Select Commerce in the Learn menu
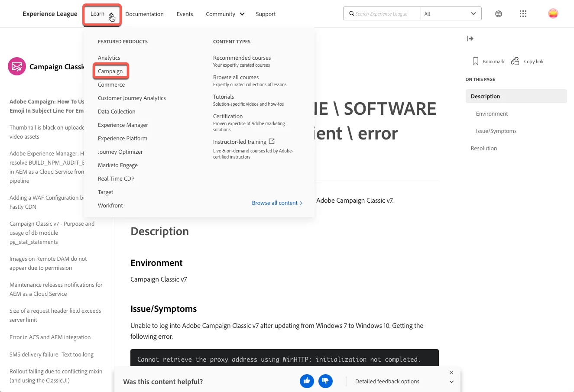 coord(111,84)
